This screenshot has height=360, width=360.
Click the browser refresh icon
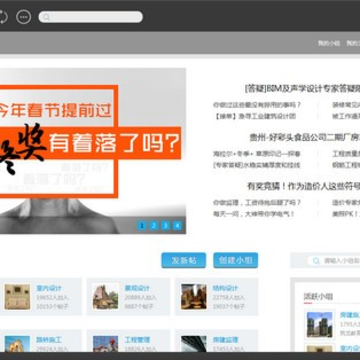(2, 17)
